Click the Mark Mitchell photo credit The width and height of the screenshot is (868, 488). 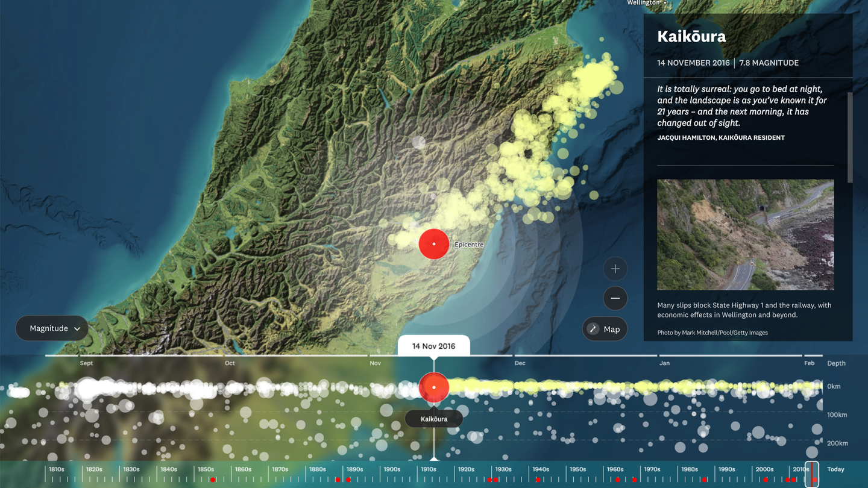pyautogui.click(x=712, y=333)
